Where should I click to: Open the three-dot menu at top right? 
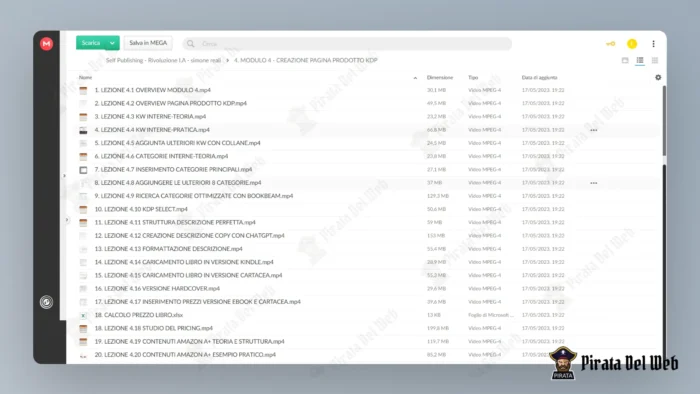pyautogui.click(x=653, y=44)
